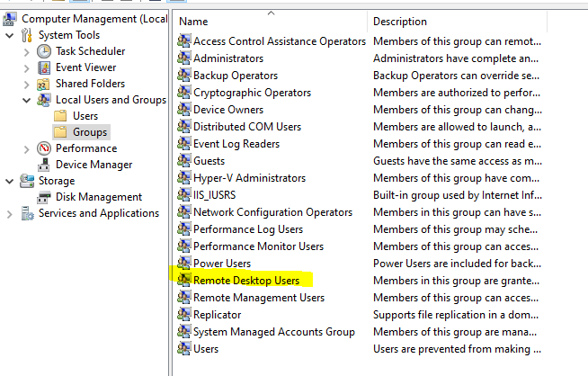Click icon beside the bottom Users group row

coord(183,348)
